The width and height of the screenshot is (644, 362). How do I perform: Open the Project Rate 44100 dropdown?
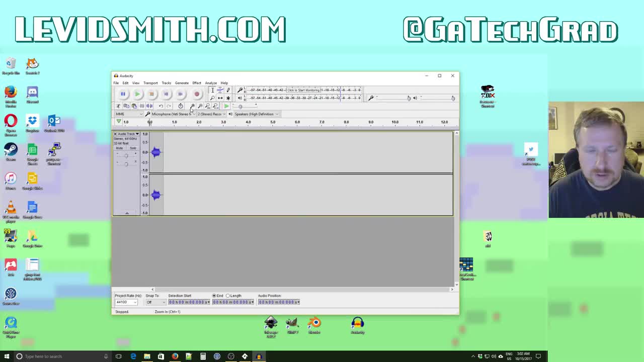click(x=126, y=302)
